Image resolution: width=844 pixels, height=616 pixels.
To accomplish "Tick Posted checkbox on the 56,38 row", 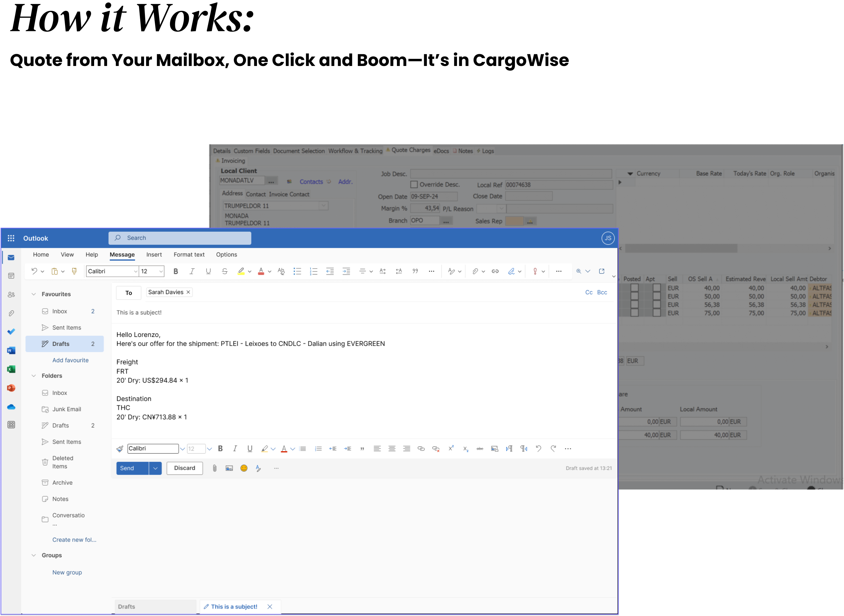I will [634, 305].
